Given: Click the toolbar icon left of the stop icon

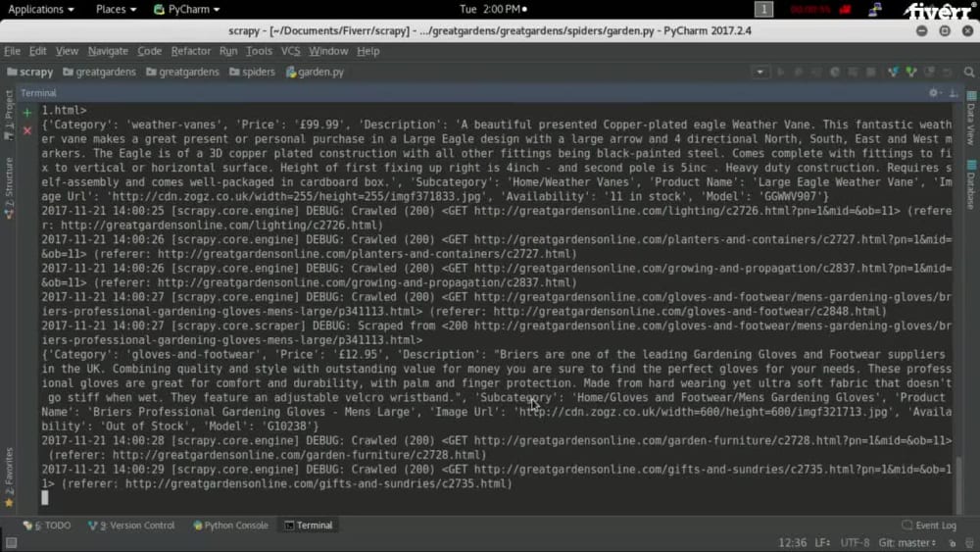Looking at the screenshot, I should [x=853, y=72].
